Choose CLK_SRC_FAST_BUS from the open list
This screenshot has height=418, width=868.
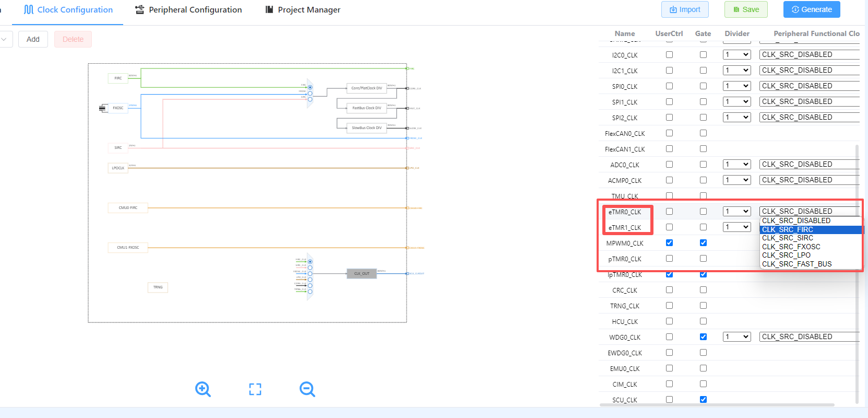tap(811, 264)
